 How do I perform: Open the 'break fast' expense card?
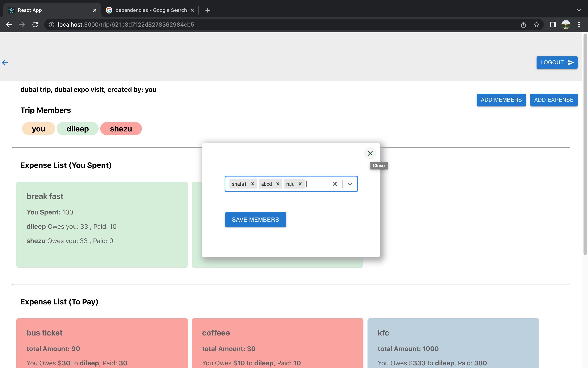click(x=102, y=225)
